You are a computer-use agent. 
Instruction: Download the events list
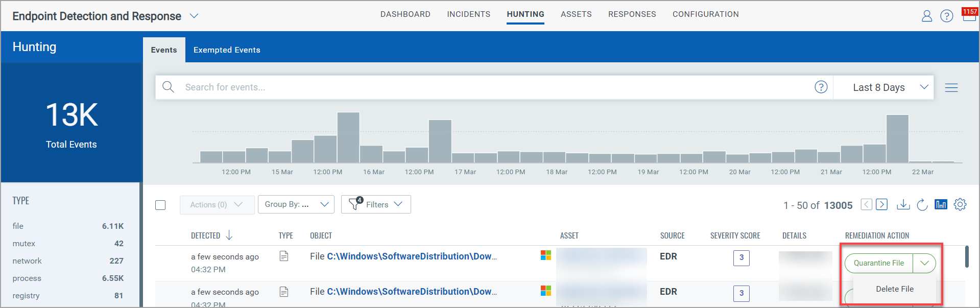(903, 204)
